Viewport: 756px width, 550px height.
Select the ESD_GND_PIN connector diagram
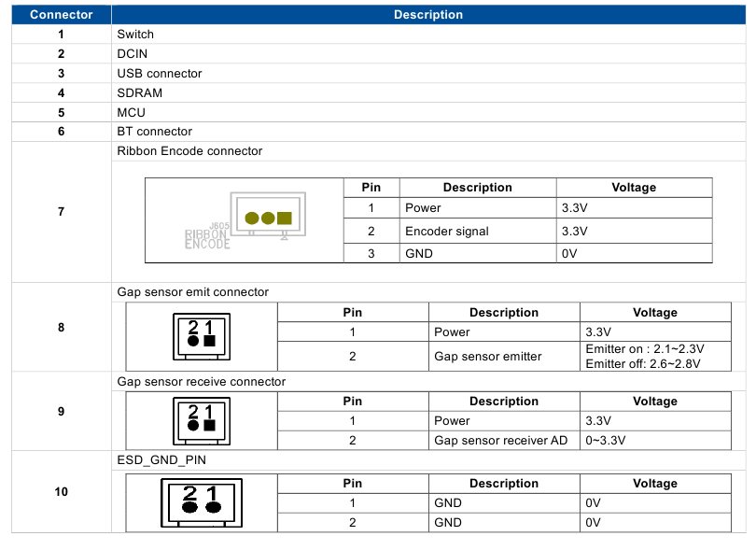(x=201, y=502)
